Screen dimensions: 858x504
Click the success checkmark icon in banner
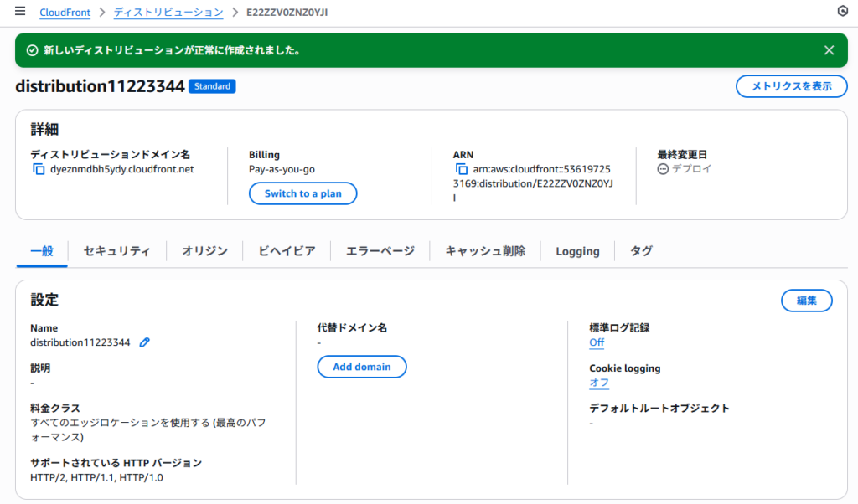click(32, 50)
